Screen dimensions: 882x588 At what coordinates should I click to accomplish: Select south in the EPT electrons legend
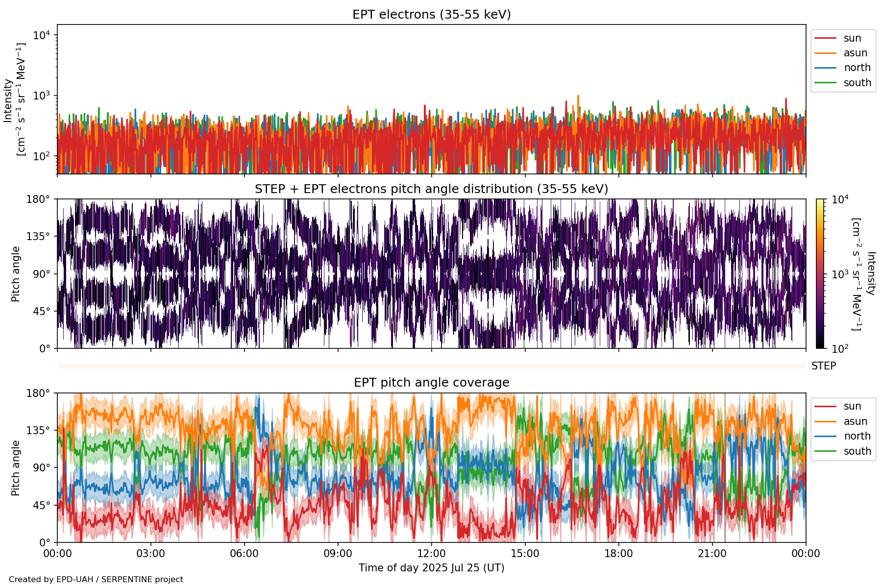(857, 83)
